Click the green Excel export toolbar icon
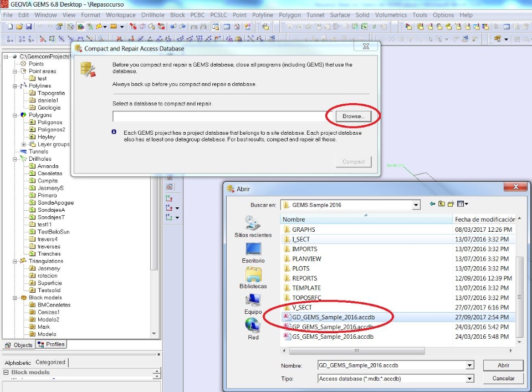The height and width of the screenshot is (392, 532). coord(365,27)
